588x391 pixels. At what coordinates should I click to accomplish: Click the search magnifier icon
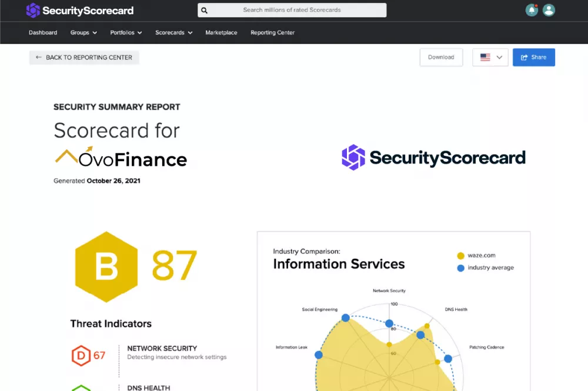tap(205, 11)
